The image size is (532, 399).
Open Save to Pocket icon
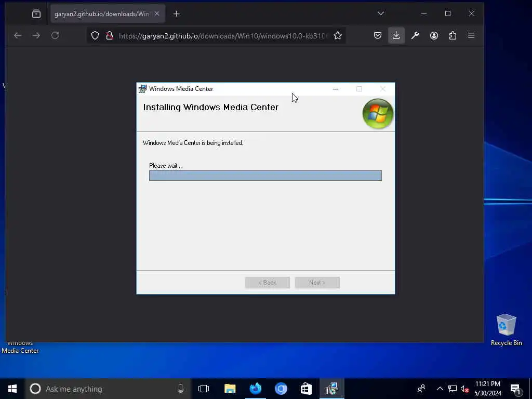(x=378, y=35)
